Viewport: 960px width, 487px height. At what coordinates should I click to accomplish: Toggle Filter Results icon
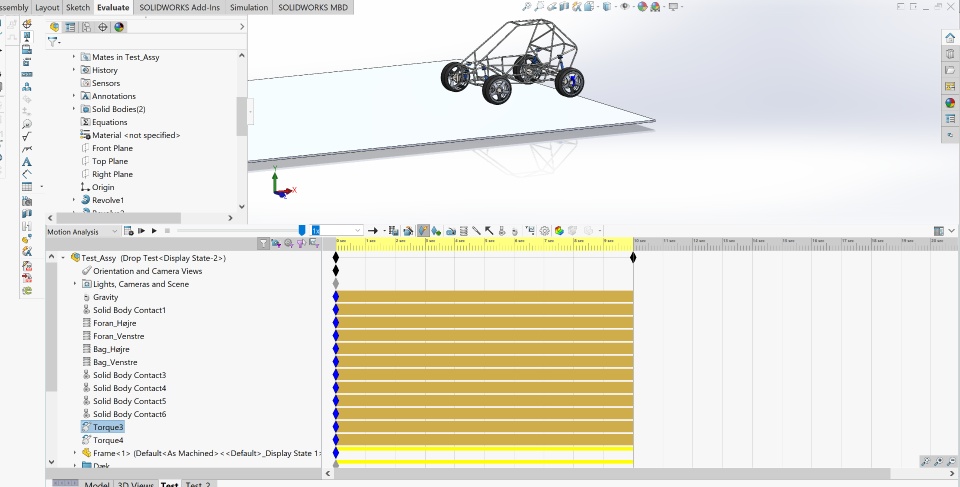coord(314,243)
